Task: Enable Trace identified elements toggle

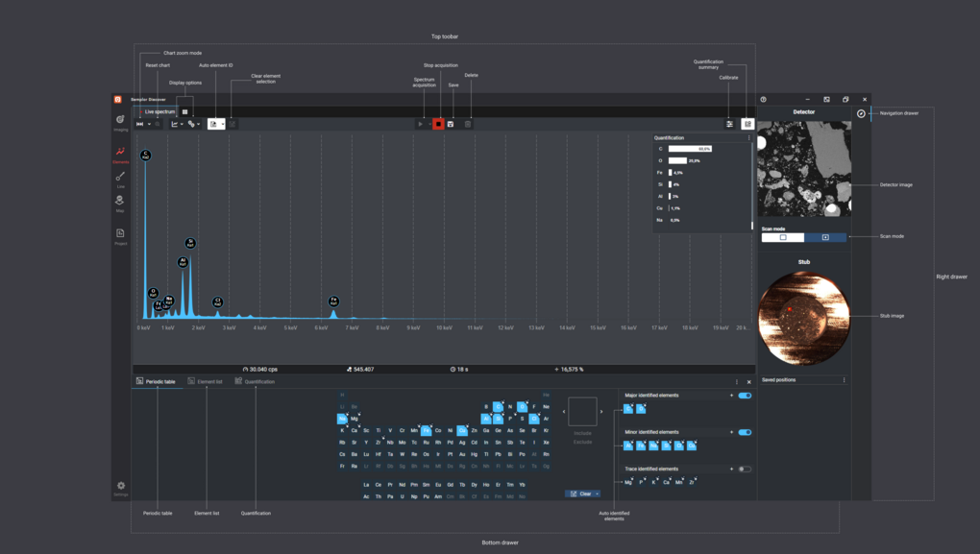Action: (745, 470)
